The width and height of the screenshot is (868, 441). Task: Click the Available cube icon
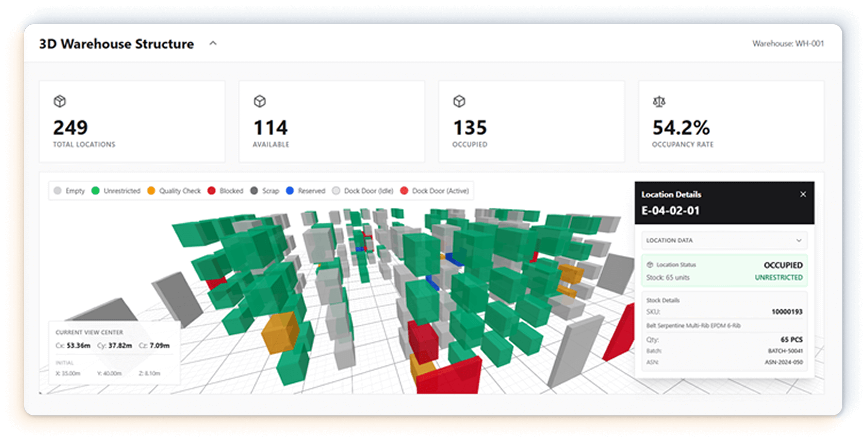point(260,101)
